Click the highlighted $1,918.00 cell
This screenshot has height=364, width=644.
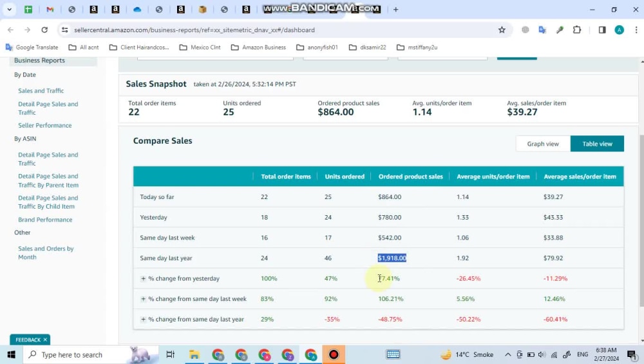click(392, 258)
